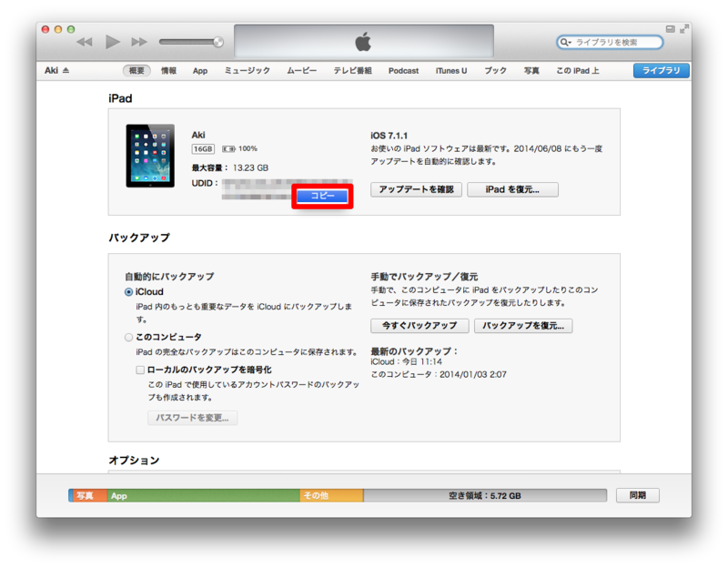Click the Apple logo status display
728x568 pixels.
363,41
